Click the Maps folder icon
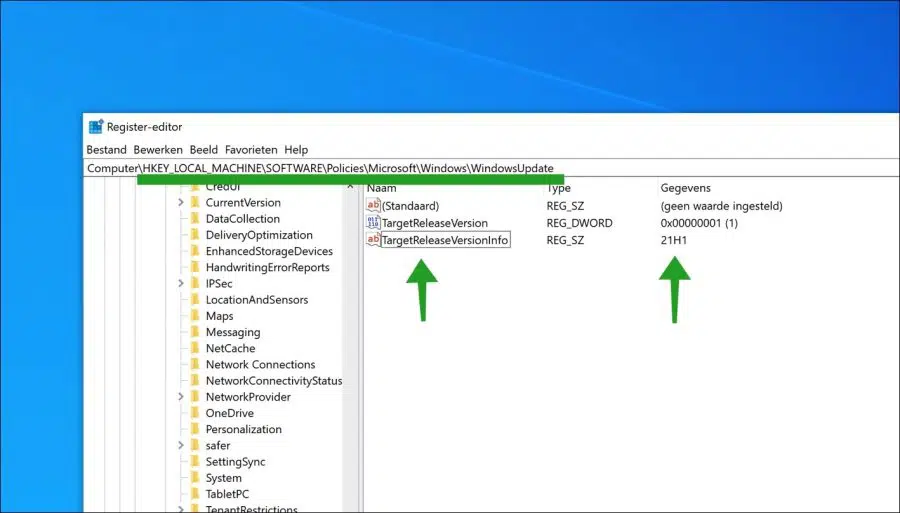The height and width of the screenshot is (513, 900). click(x=195, y=316)
